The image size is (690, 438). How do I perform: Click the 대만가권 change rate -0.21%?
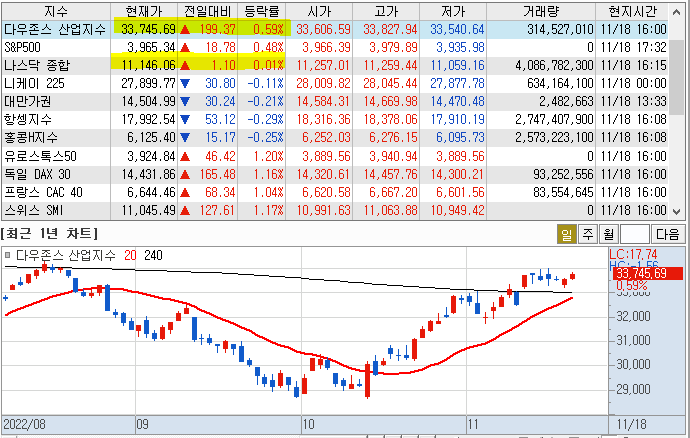pos(265,102)
